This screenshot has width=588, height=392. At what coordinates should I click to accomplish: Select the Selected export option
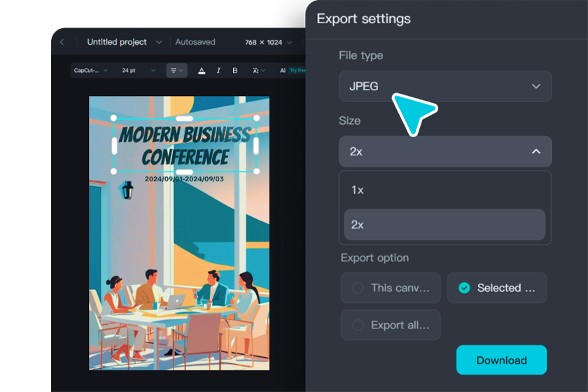pos(497,288)
